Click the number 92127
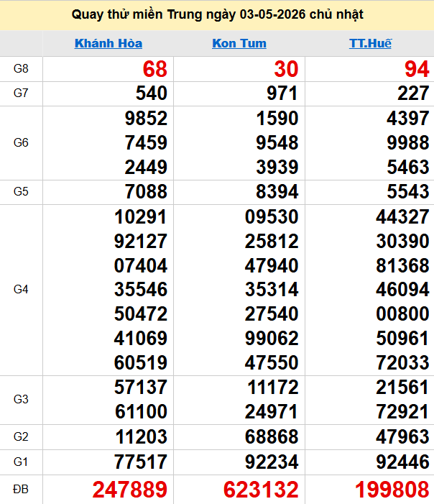 coord(141,242)
